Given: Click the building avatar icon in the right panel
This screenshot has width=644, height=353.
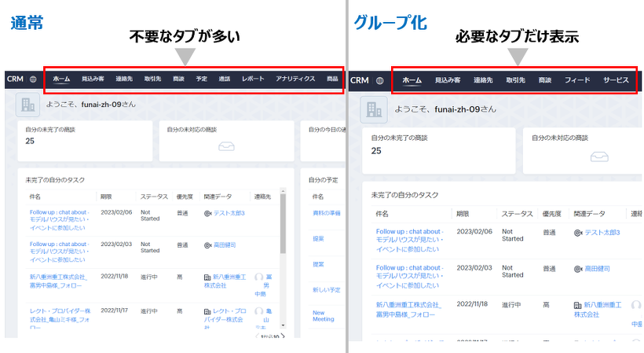Looking at the screenshot, I should 375,108.
